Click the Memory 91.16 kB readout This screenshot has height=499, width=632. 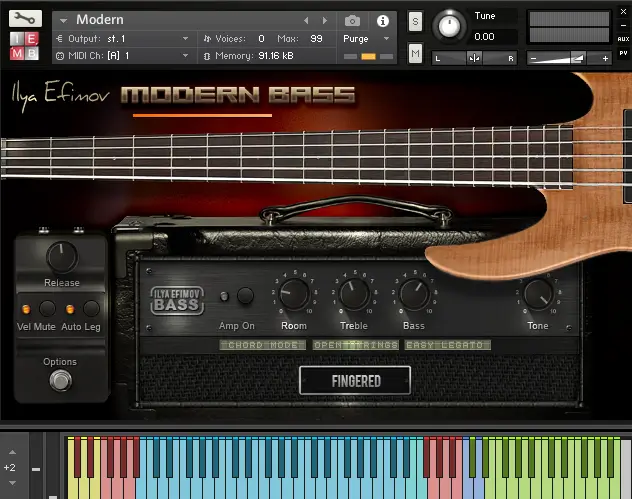coord(276,56)
